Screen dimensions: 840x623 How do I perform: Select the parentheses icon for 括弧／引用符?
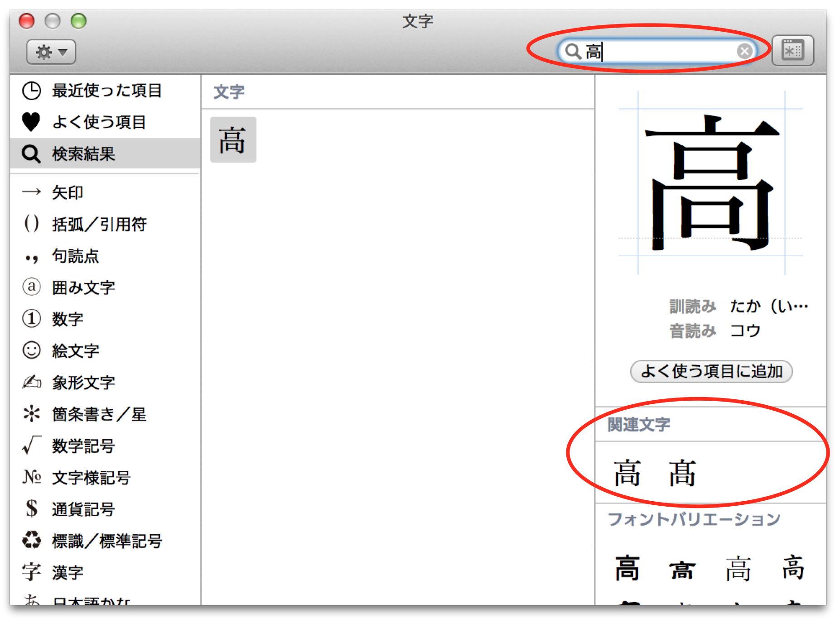(x=32, y=224)
